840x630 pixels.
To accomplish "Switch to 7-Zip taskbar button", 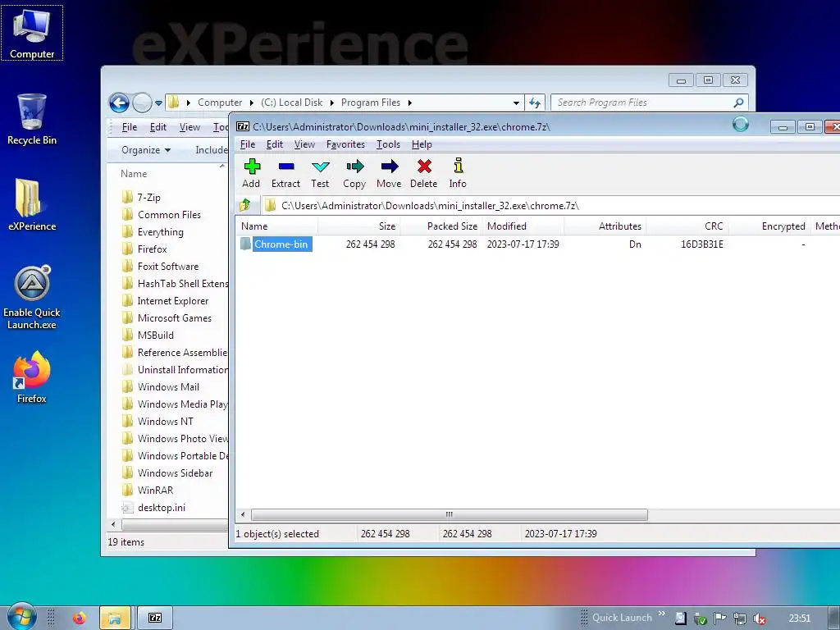I will coord(155,618).
